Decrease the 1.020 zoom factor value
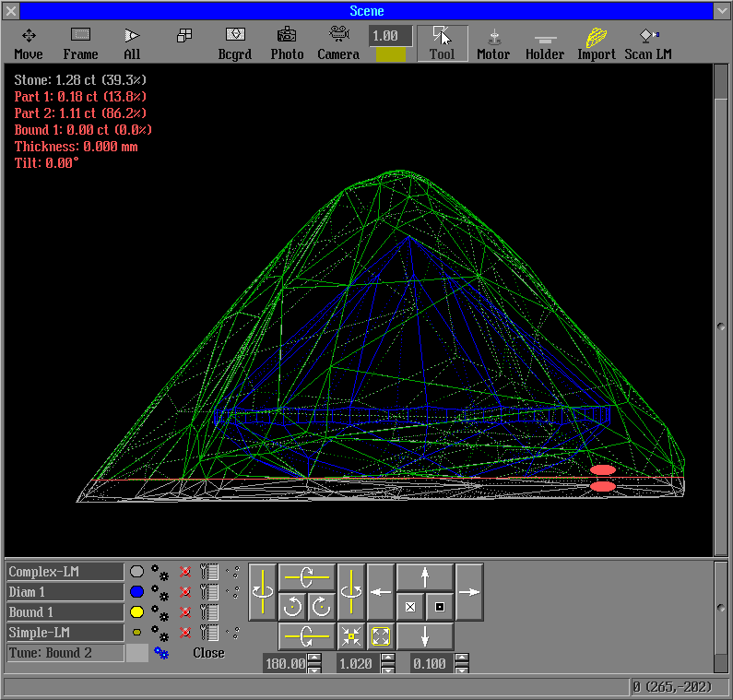 [388, 669]
